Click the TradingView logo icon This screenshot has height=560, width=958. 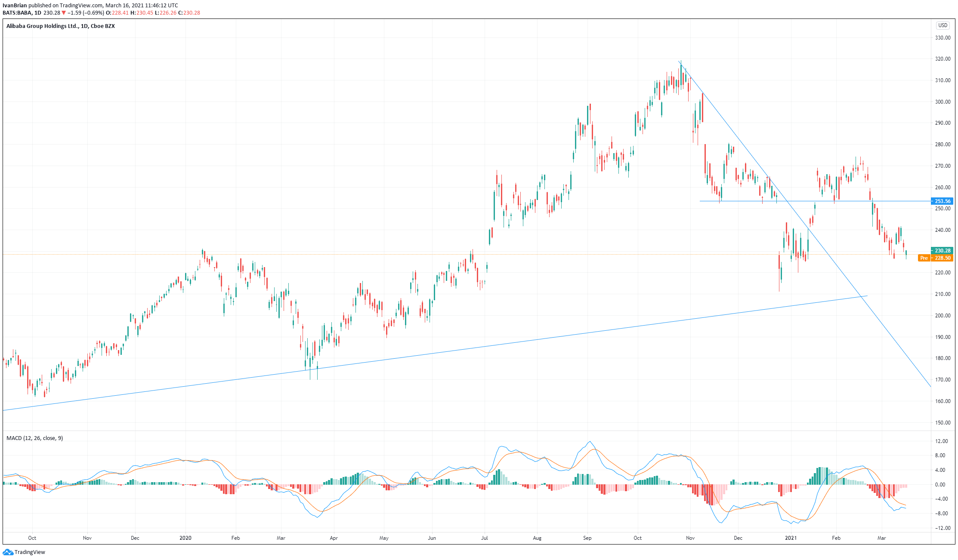tap(8, 552)
